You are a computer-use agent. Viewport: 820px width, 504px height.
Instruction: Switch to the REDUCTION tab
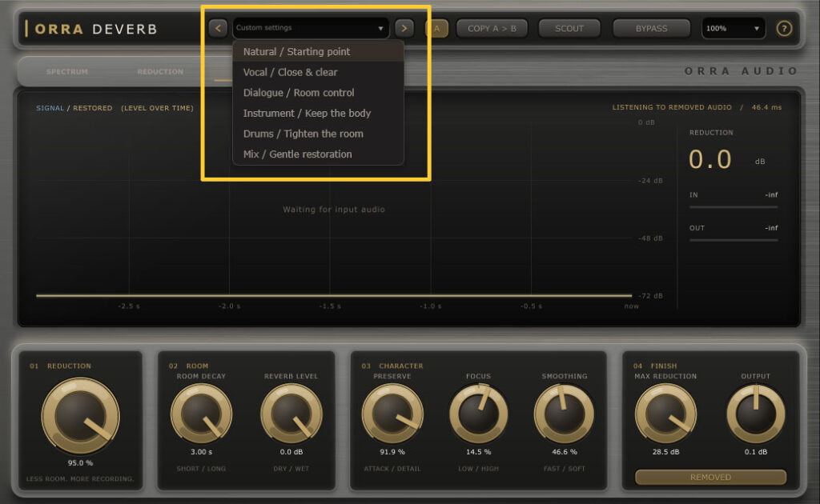pyautogui.click(x=160, y=71)
